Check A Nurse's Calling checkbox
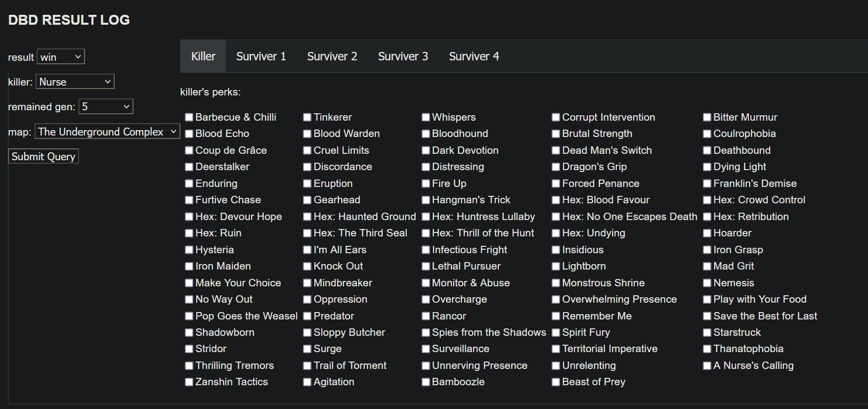Image resolution: width=868 pixels, height=409 pixels. pos(707,365)
